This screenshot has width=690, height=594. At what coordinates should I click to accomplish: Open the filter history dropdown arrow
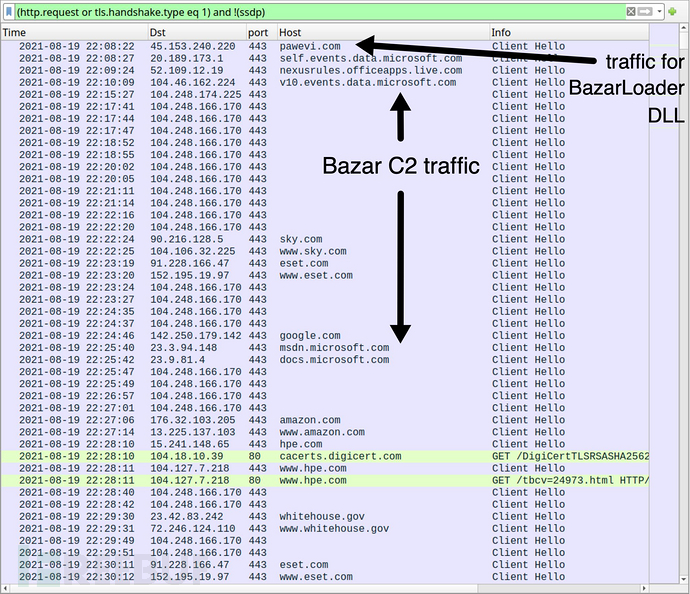click(x=659, y=12)
